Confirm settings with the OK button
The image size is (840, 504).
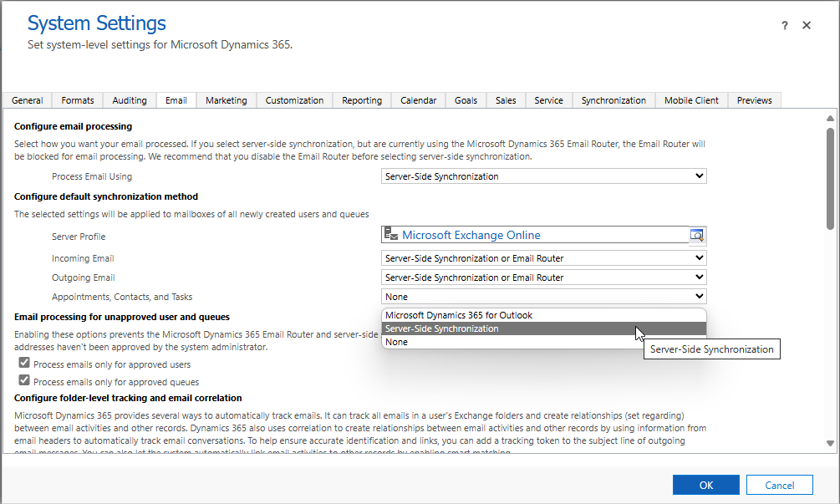tap(706, 486)
